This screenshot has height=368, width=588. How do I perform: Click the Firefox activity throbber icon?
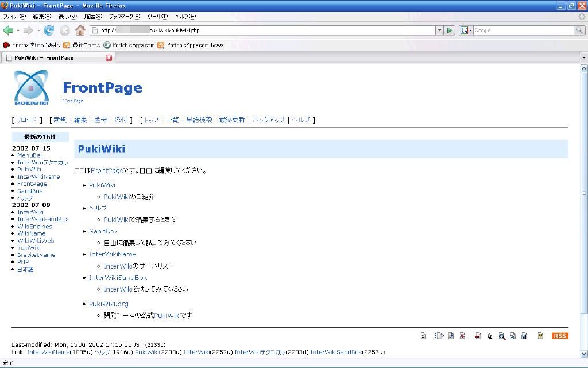click(x=582, y=16)
